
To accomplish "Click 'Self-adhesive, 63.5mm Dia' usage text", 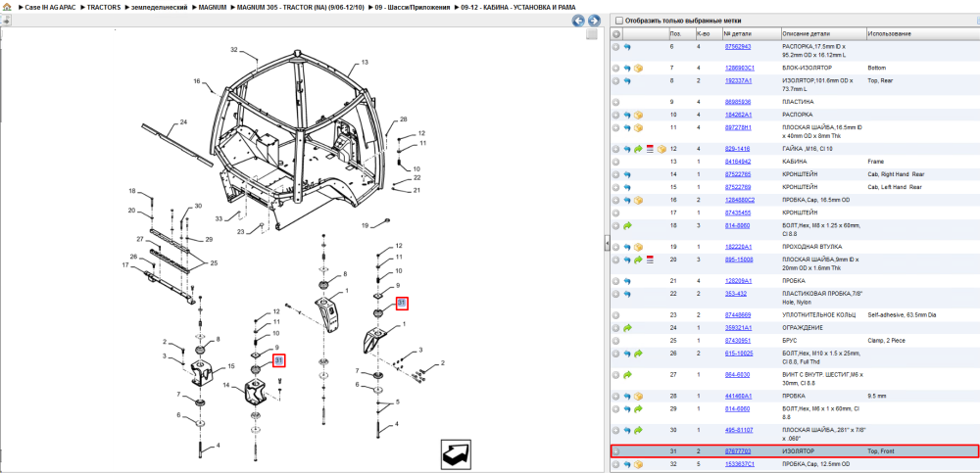I will [x=903, y=314].
